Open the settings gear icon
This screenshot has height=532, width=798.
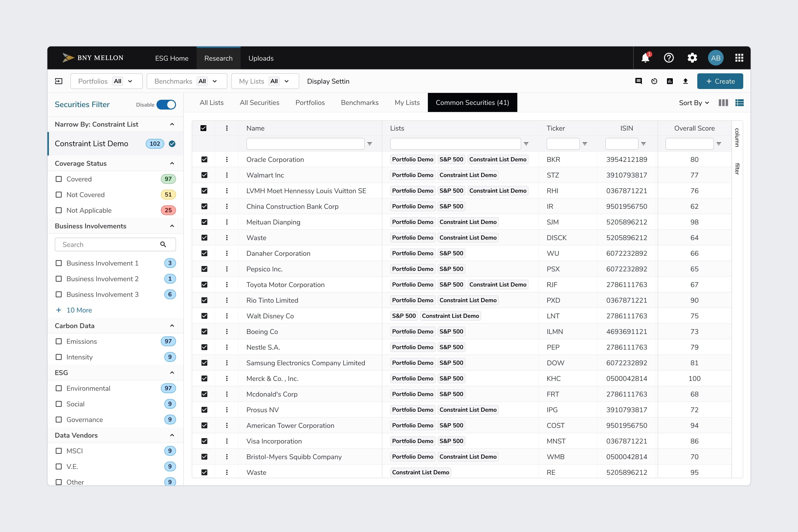(692, 58)
